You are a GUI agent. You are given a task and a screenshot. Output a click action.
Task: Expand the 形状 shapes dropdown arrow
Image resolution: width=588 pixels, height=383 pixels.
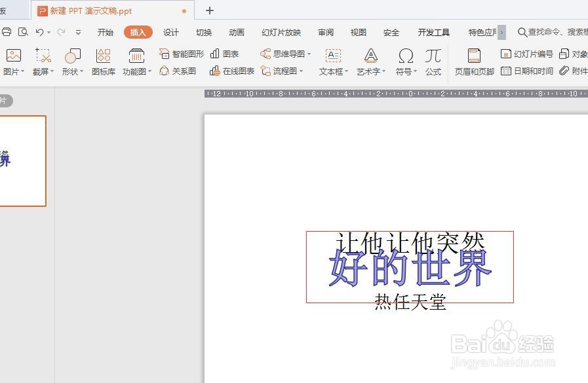(82, 72)
